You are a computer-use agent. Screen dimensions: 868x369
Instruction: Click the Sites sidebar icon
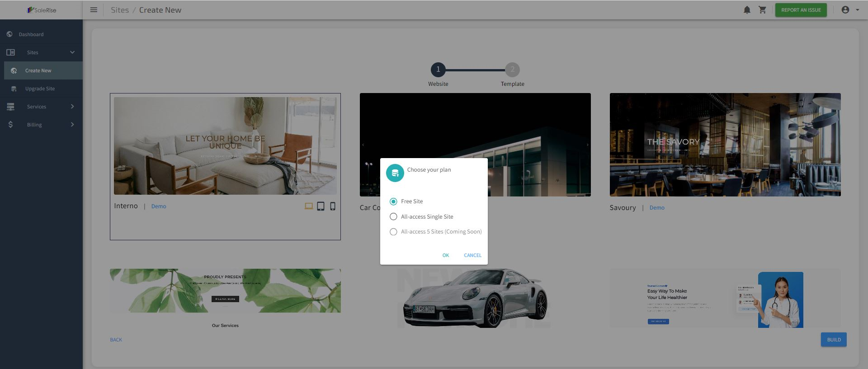(10, 52)
